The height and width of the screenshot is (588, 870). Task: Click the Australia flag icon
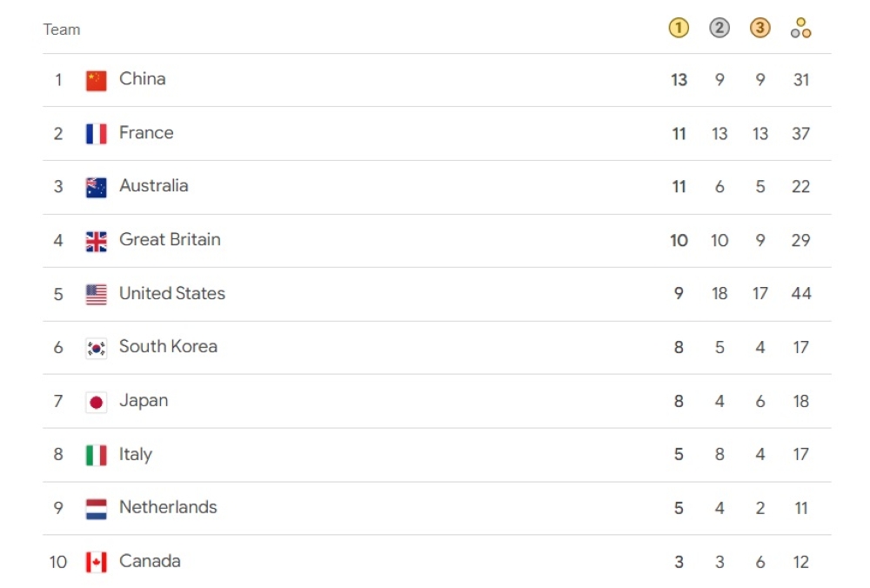pos(96,187)
